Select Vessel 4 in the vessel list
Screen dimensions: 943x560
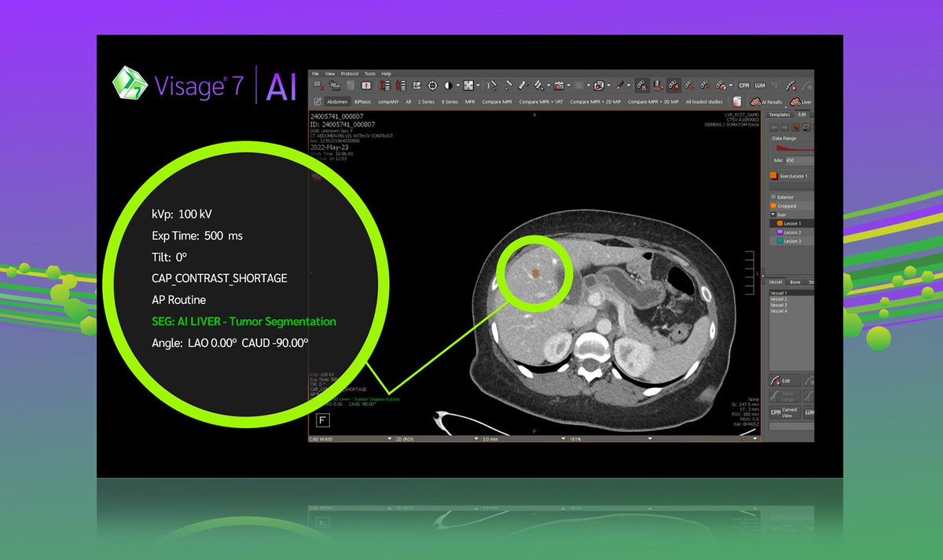coord(791,312)
